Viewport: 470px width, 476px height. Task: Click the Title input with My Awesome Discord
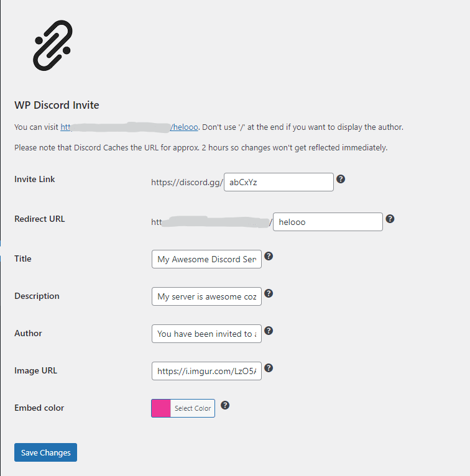(x=206, y=259)
